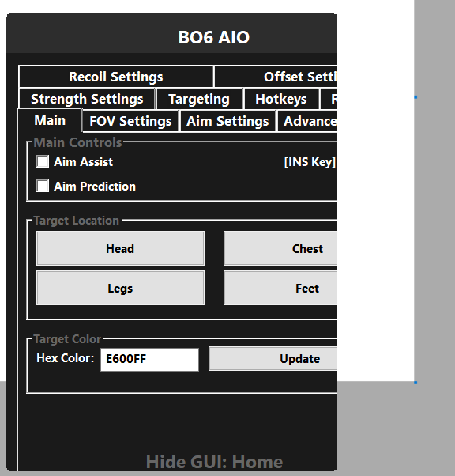Go to the Hotkeys tab
The width and height of the screenshot is (455, 476).
(x=281, y=99)
